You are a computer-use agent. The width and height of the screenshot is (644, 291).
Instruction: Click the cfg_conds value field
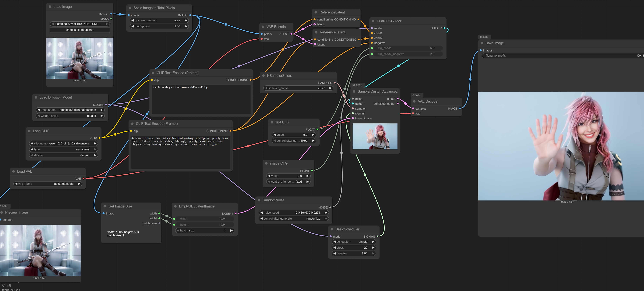pos(408,48)
